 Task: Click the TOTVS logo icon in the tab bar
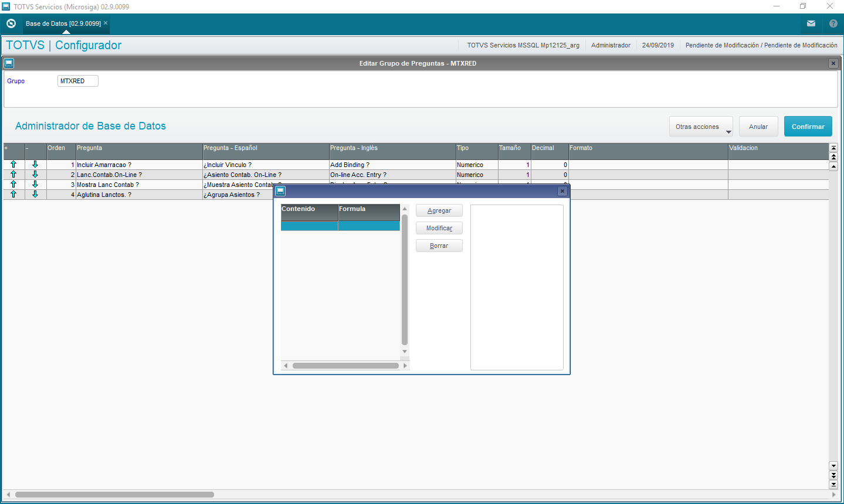coord(11,23)
